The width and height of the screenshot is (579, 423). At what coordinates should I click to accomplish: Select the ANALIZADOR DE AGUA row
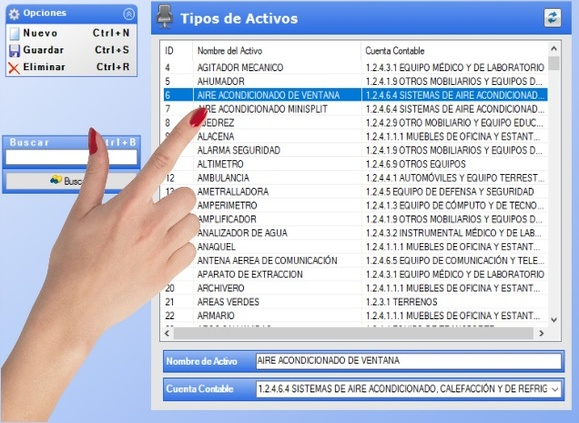pos(355,233)
